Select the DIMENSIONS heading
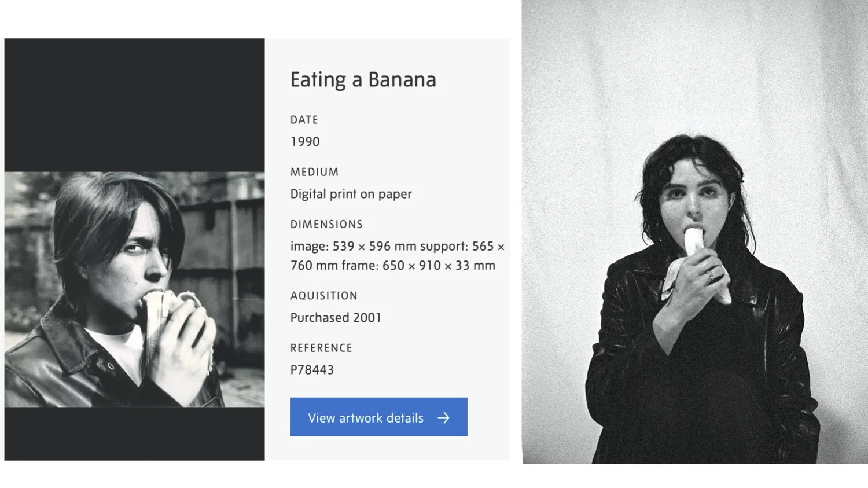868x488 pixels. pyautogui.click(x=326, y=224)
